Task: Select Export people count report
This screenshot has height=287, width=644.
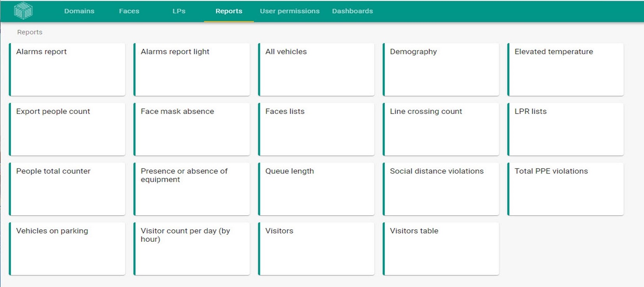Action: pyautogui.click(x=67, y=129)
